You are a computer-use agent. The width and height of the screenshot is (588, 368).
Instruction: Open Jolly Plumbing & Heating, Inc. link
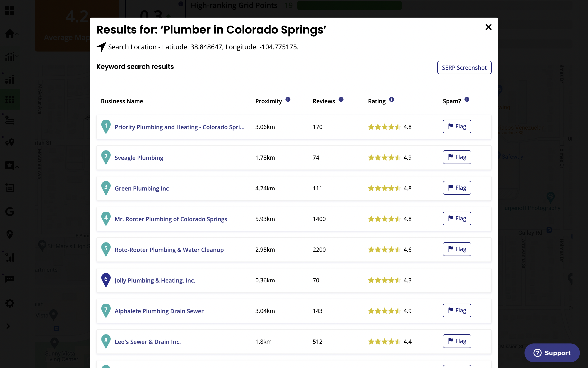point(155,280)
